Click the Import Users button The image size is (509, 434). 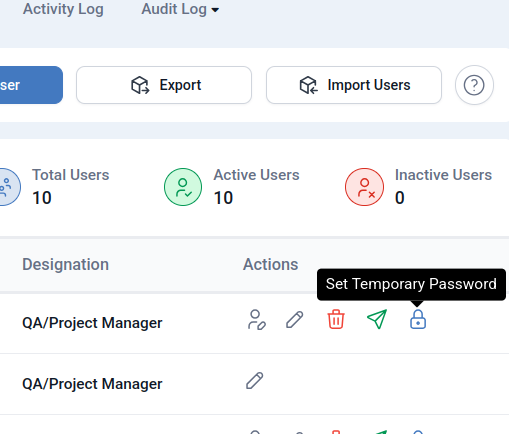[x=354, y=85]
